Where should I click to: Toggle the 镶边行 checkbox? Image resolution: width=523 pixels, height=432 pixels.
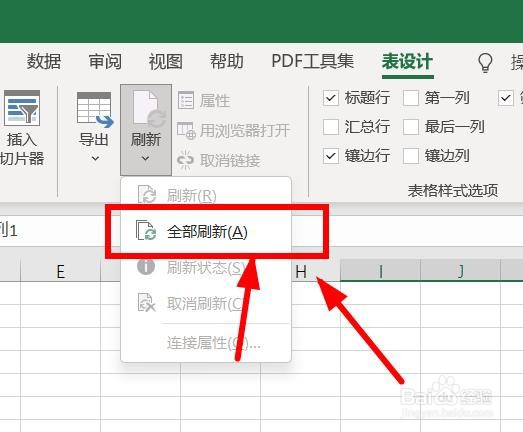331,156
